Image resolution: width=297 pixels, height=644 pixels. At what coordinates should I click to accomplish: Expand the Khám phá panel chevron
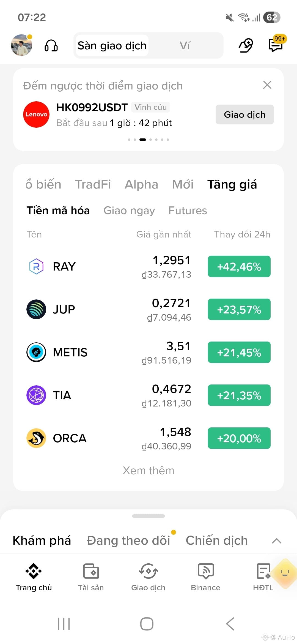tap(277, 541)
